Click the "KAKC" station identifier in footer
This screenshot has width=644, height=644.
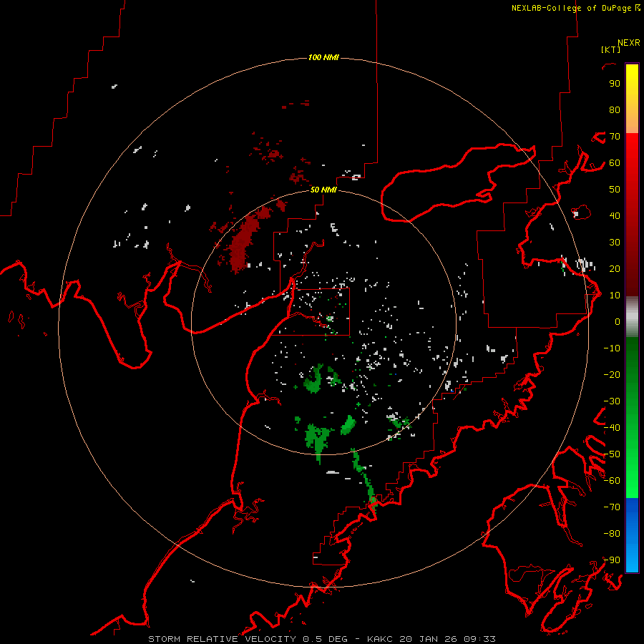pos(381,639)
